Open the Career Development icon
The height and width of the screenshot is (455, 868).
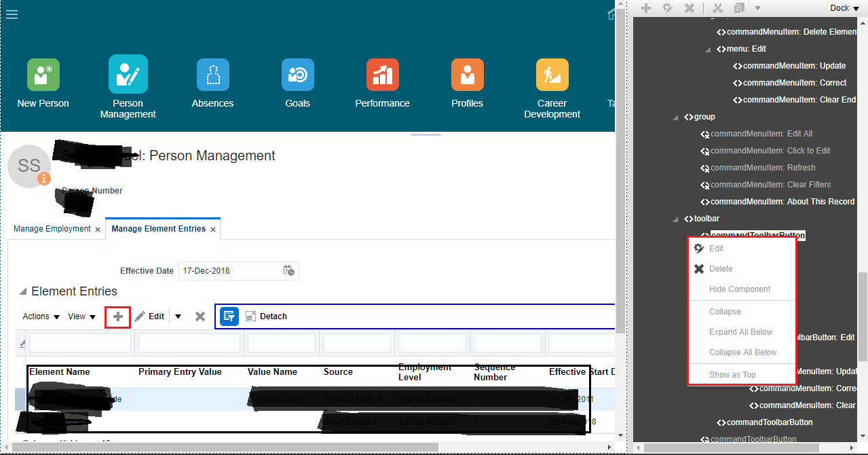coord(552,75)
